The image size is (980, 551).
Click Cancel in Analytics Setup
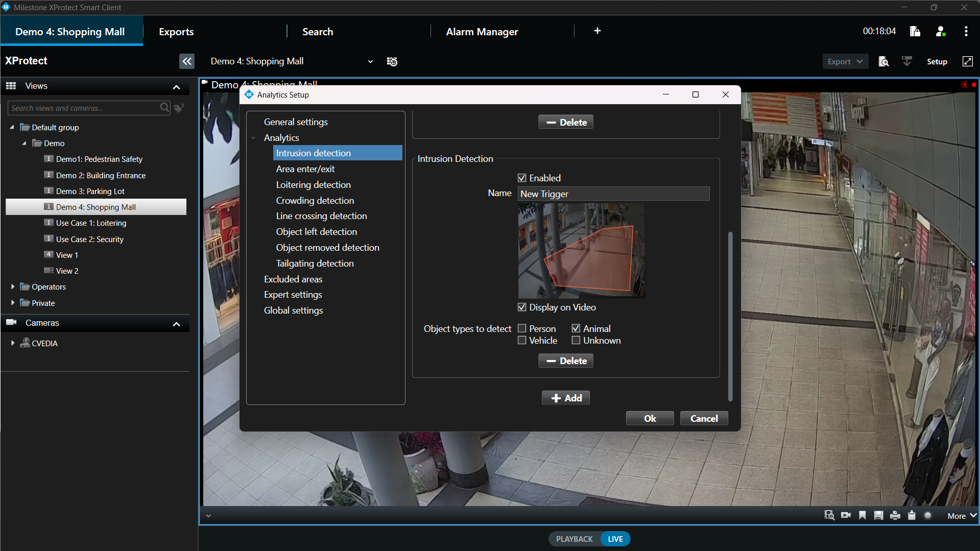[x=704, y=418]
